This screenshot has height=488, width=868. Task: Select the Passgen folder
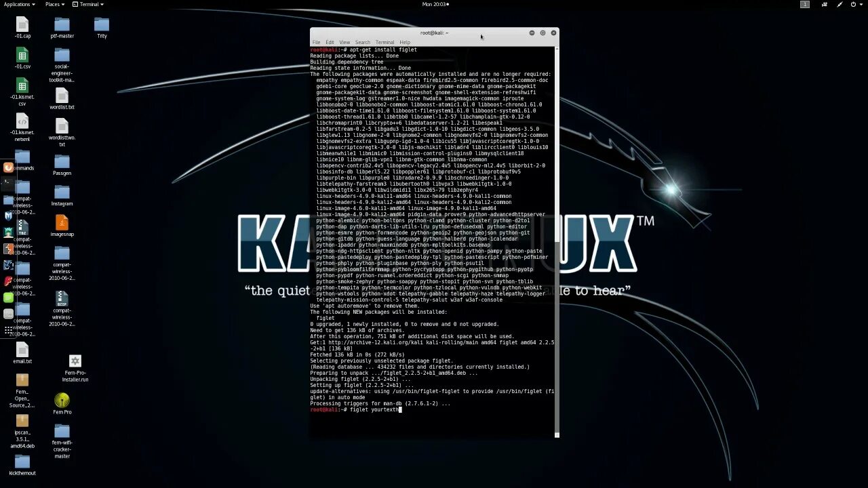point(62,165)
